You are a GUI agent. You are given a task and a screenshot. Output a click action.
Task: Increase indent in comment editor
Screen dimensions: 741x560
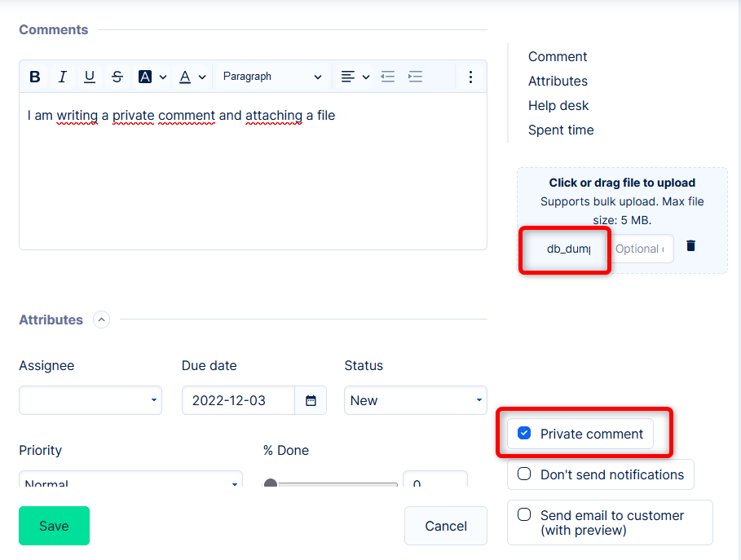tap(416, 77)
